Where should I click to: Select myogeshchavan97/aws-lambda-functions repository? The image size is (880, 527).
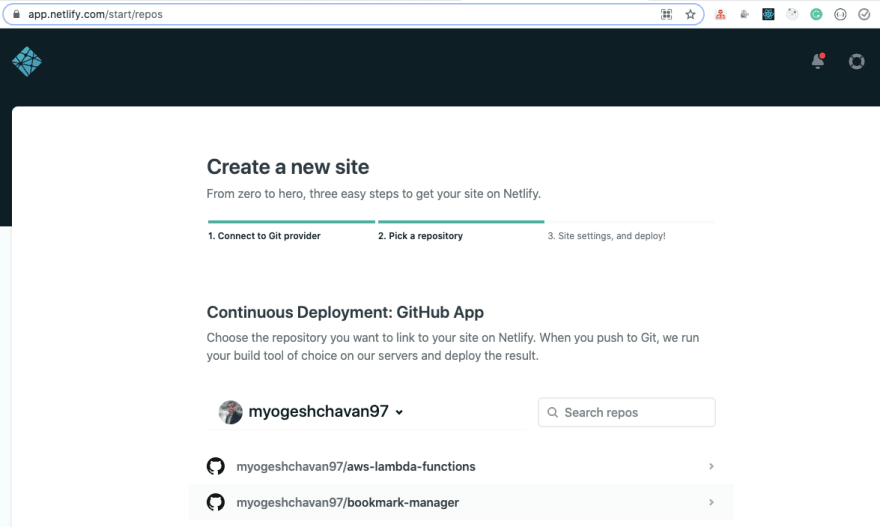coord(461,466)
